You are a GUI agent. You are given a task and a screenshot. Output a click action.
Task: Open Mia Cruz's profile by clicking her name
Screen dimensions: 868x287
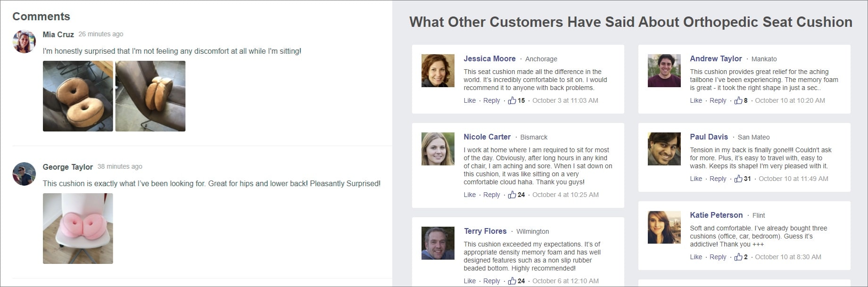click(x=58, y=34)
